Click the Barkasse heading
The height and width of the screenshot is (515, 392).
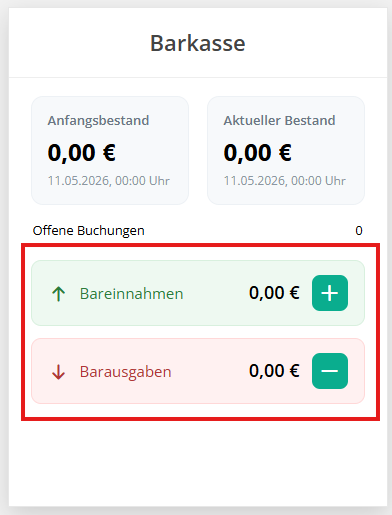(198, 43)
